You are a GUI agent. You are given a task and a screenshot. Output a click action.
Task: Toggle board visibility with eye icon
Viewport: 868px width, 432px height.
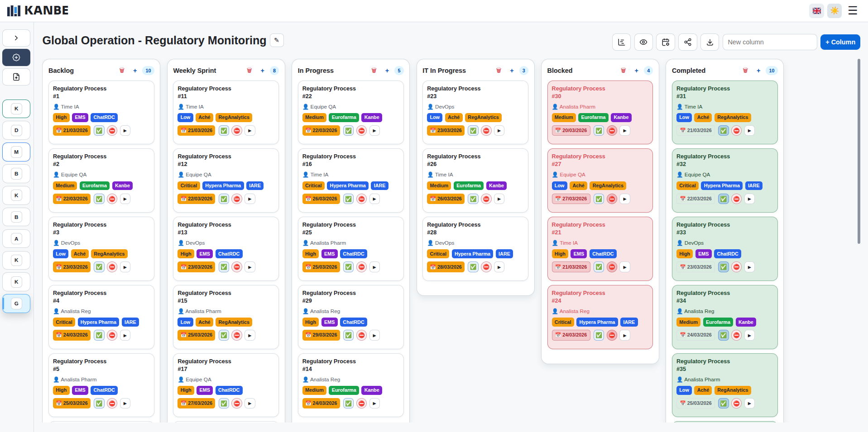click(x=643, y=42)
